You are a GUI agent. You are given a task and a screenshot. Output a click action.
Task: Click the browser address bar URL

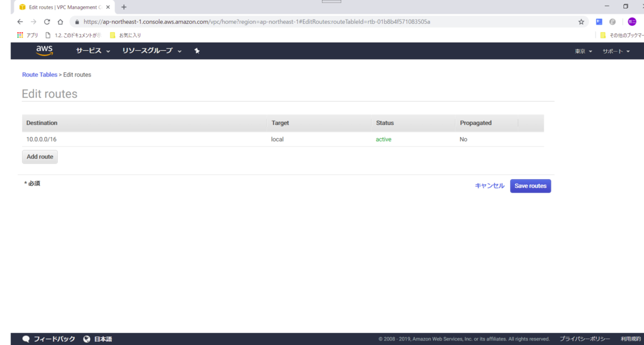(x=257, y=22)
